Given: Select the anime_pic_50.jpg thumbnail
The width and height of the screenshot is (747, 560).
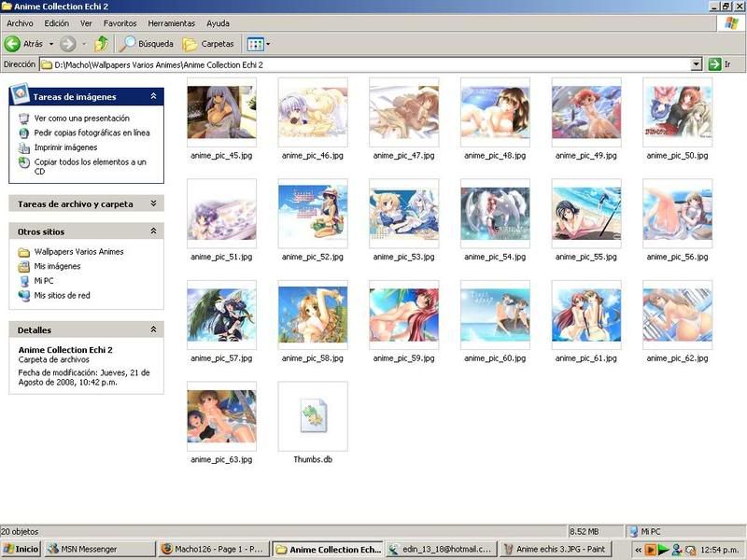Looking at the screenshot, I should coord(678,112).
